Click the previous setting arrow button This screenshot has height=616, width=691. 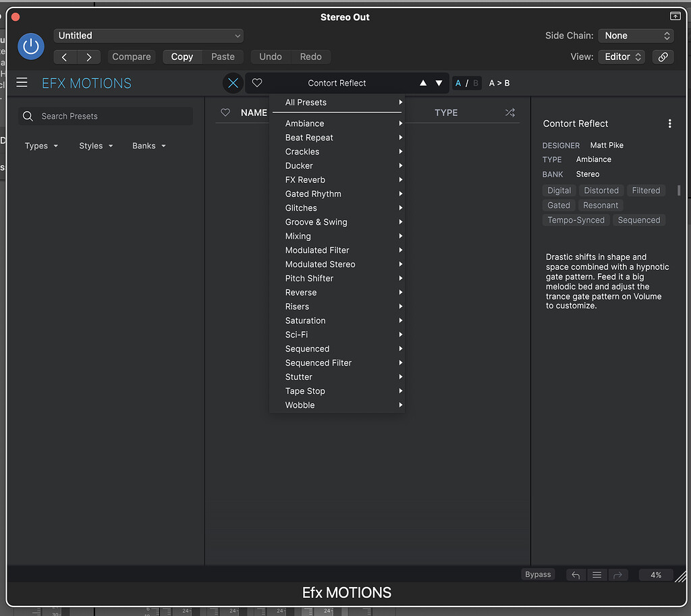[65, 57]
